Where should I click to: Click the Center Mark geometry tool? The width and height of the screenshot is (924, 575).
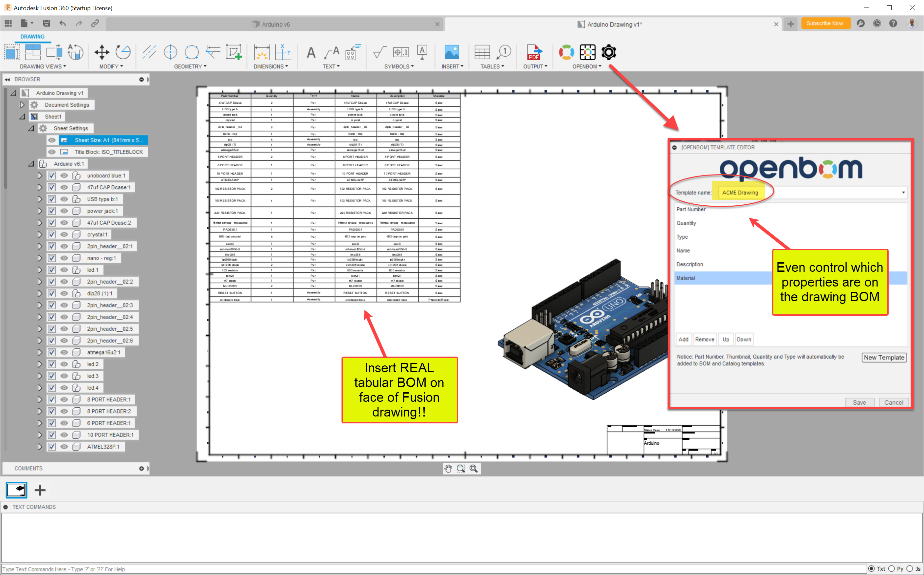170,52
